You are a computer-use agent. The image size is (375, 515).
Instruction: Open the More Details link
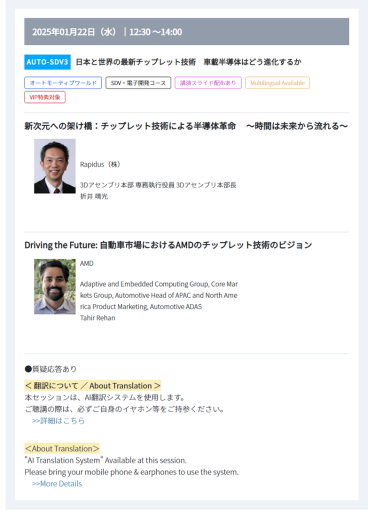pos(57,484)
